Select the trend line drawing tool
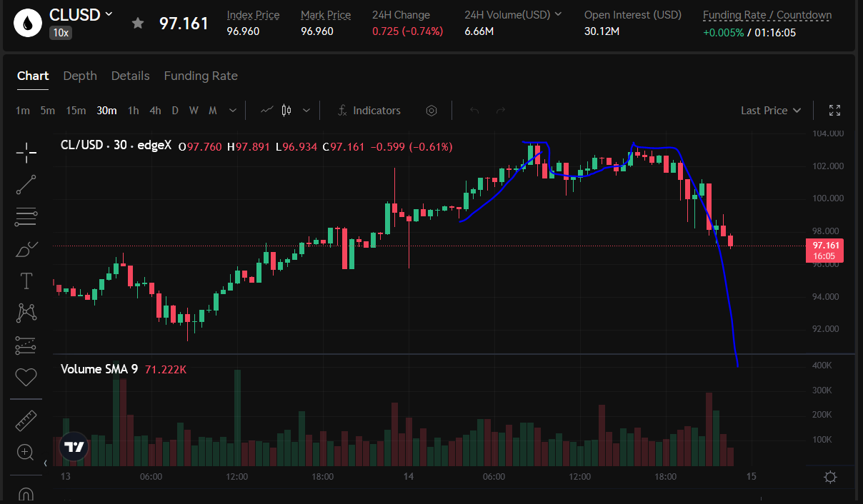The image size is (863, 504). point(26,184)
